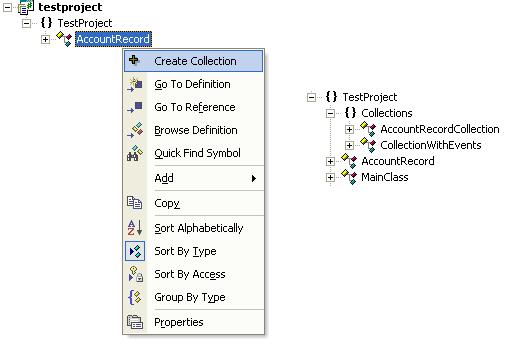
Task: Collapse the Collections namespace node
Action: (x=330, y=113)
